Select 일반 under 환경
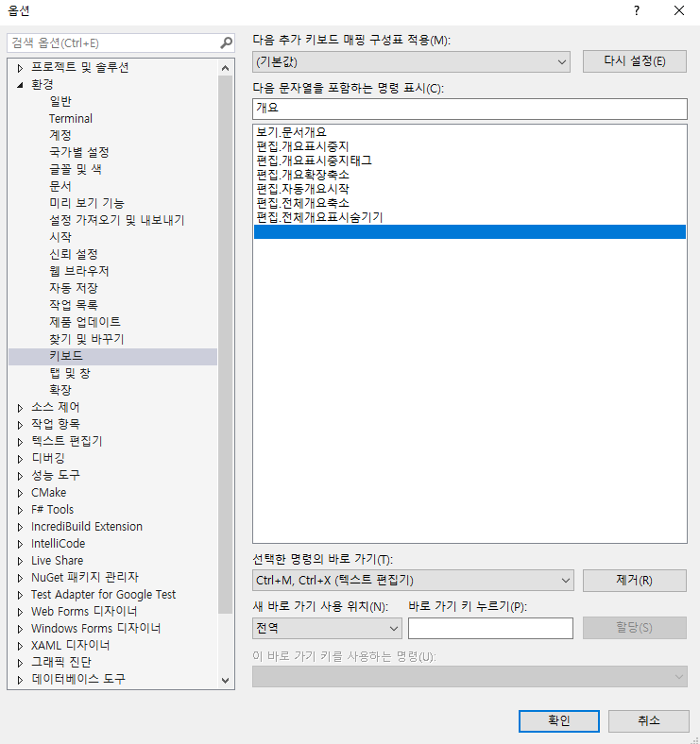This screenshot has height=744, width=700. click(x=60, y=102)
